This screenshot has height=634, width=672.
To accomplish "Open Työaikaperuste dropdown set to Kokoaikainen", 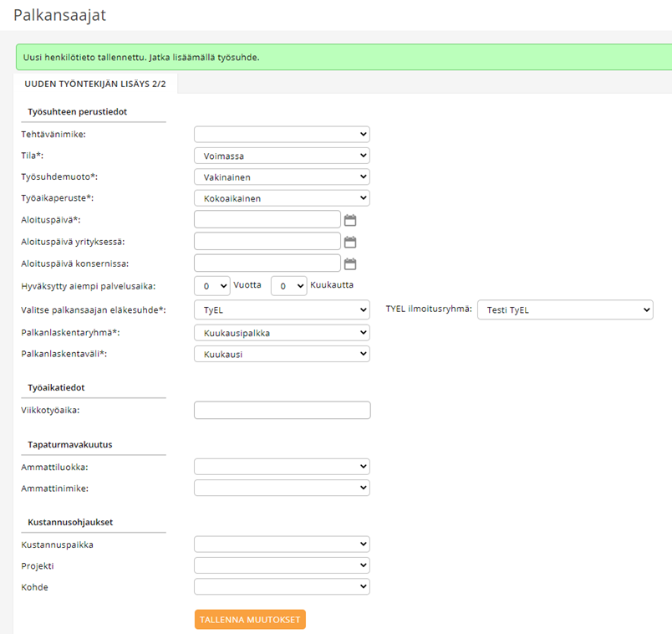I will tap(282, 198).
